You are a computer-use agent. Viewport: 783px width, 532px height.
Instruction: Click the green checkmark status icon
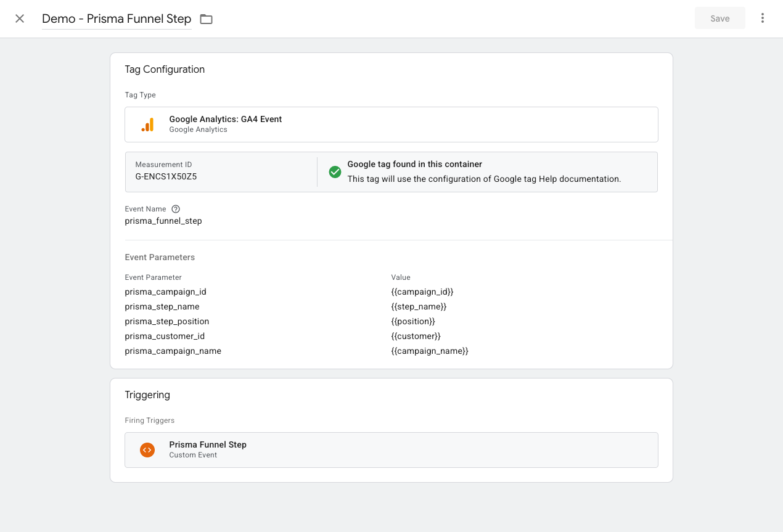click(335, 172)
